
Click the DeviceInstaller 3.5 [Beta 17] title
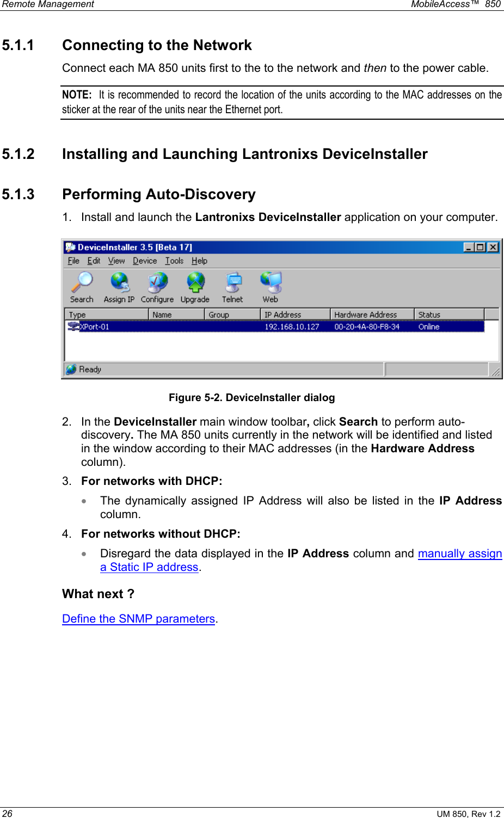pyautogui.click(x=134, y=247)
